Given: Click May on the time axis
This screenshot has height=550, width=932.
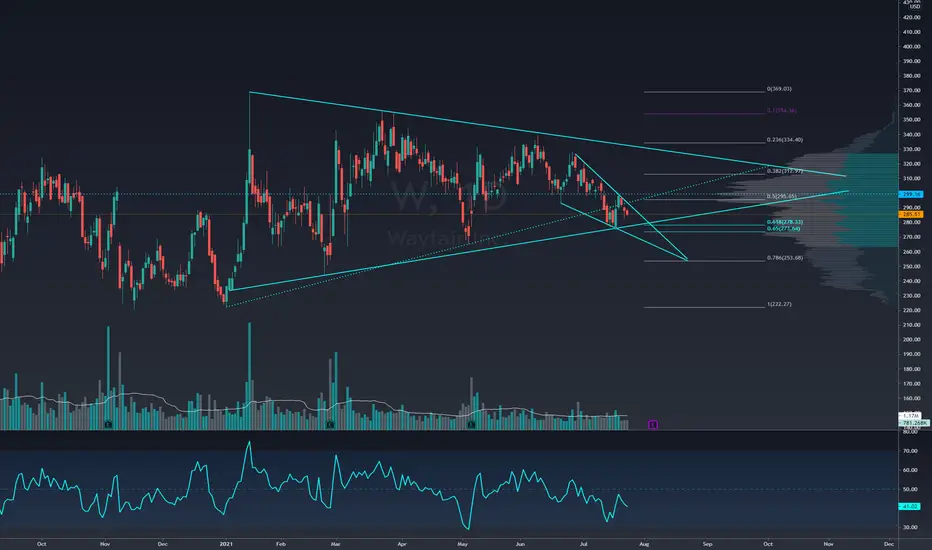Looking at the screenshot, I should 463,543.
